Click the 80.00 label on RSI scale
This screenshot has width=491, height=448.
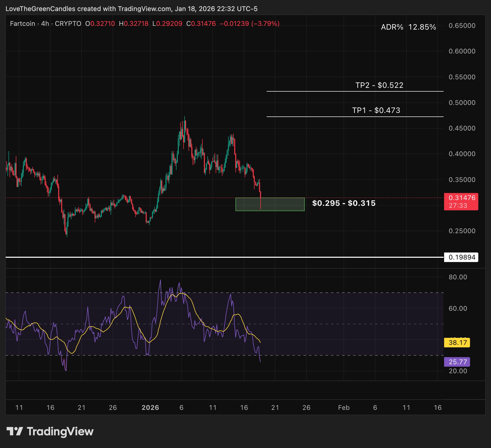[x=458, y=277]
